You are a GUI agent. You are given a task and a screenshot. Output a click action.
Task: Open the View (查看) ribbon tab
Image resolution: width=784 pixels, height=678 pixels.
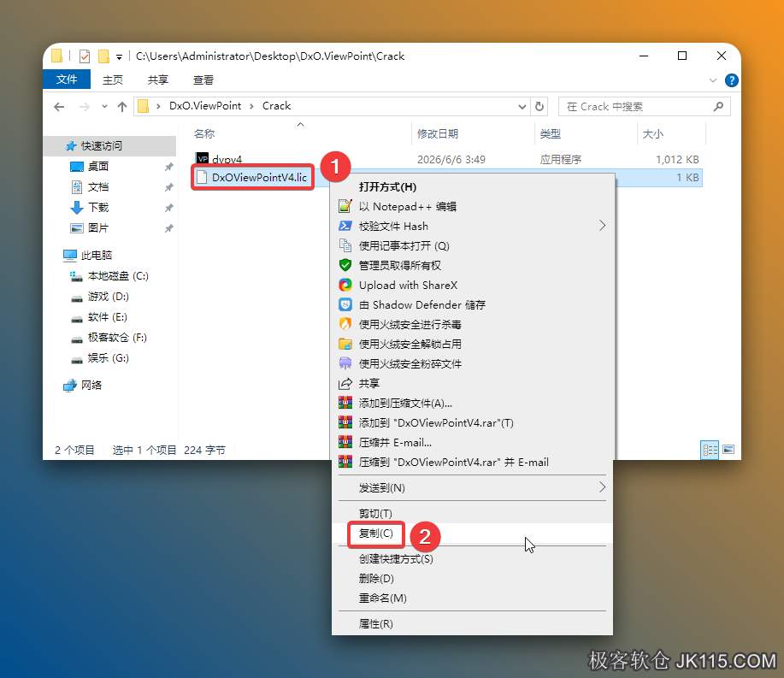(x=203, y=80)
